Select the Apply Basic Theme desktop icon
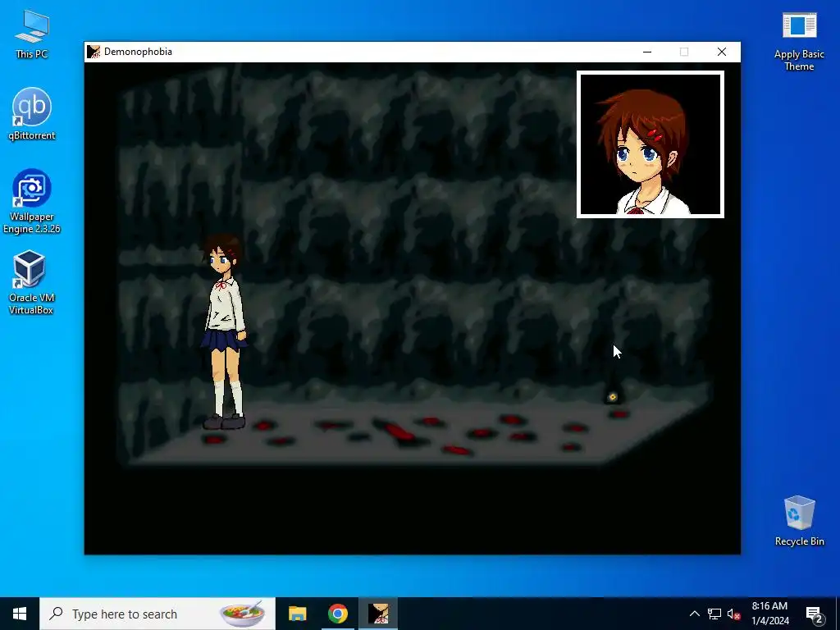 click(x=799, y=42)
